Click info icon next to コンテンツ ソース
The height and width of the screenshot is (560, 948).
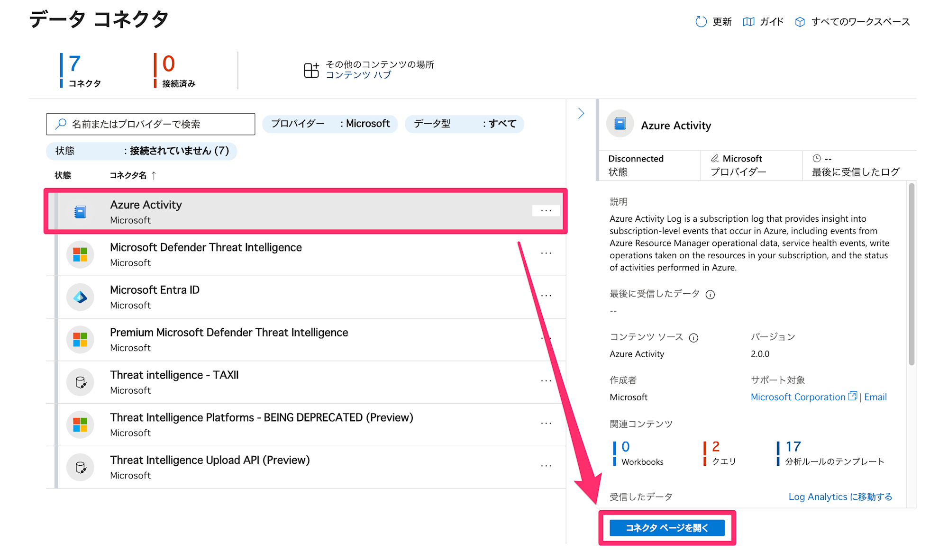(x=693, y=338)
